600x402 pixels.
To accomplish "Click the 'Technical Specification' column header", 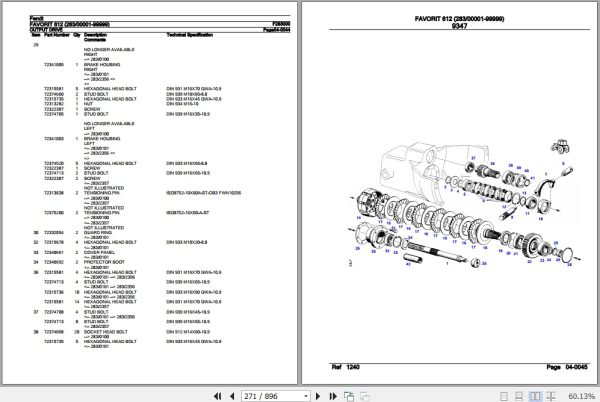I will click(189, 35).
